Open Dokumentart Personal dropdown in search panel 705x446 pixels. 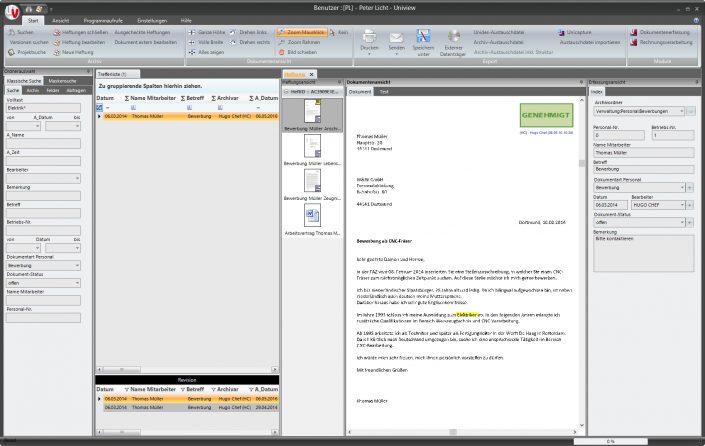77,266
